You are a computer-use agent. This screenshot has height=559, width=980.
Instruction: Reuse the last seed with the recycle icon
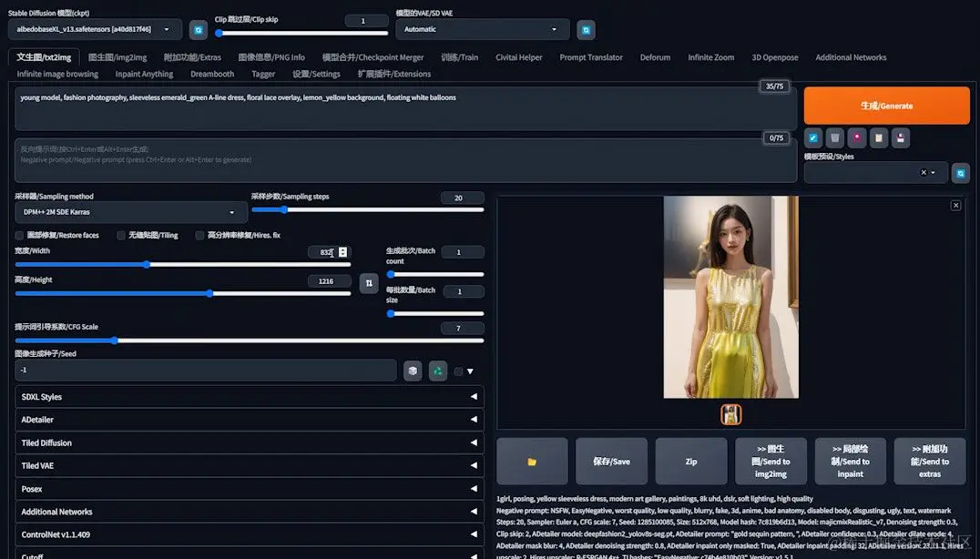(437, 371)
